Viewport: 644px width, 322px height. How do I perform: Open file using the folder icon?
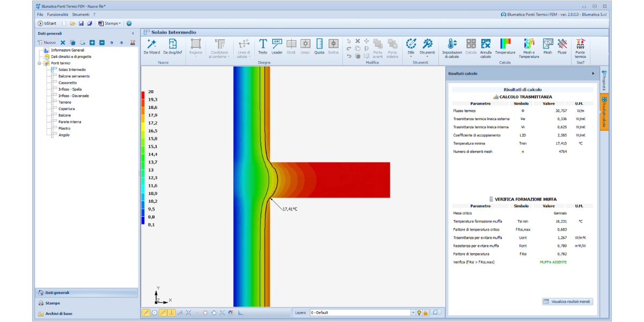(x=72, y=24)
